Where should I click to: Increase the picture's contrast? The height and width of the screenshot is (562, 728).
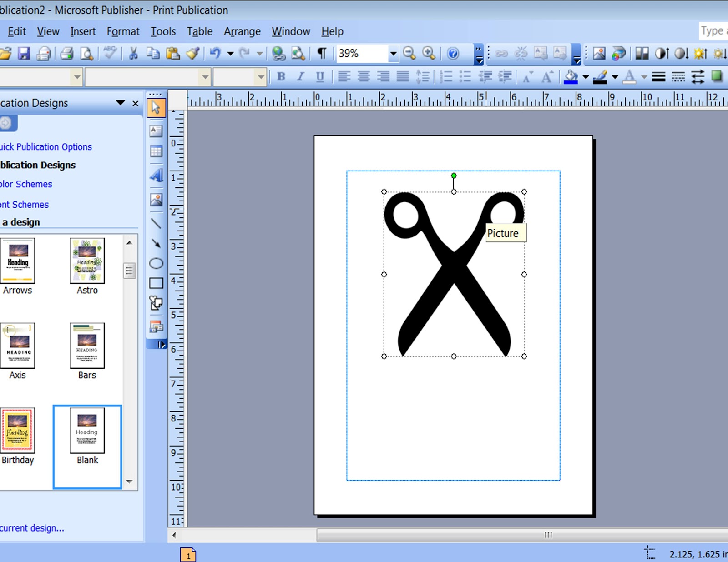[662, 54]
